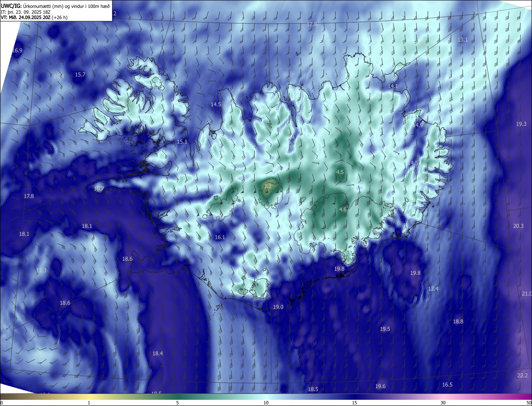This screenshot has height=406, width=532.
Task: Click the 18.8 value label
Action: [x=458, y=321]
